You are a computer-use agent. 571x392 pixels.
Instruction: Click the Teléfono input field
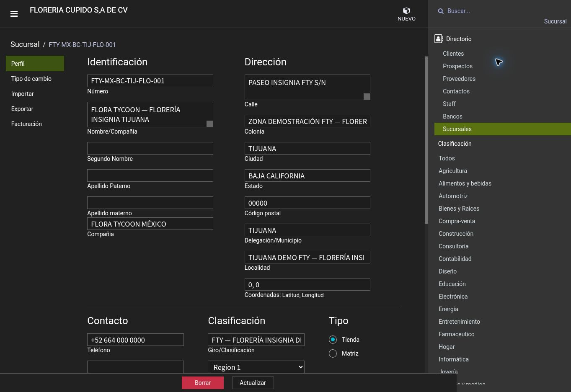tap(135, 340)
